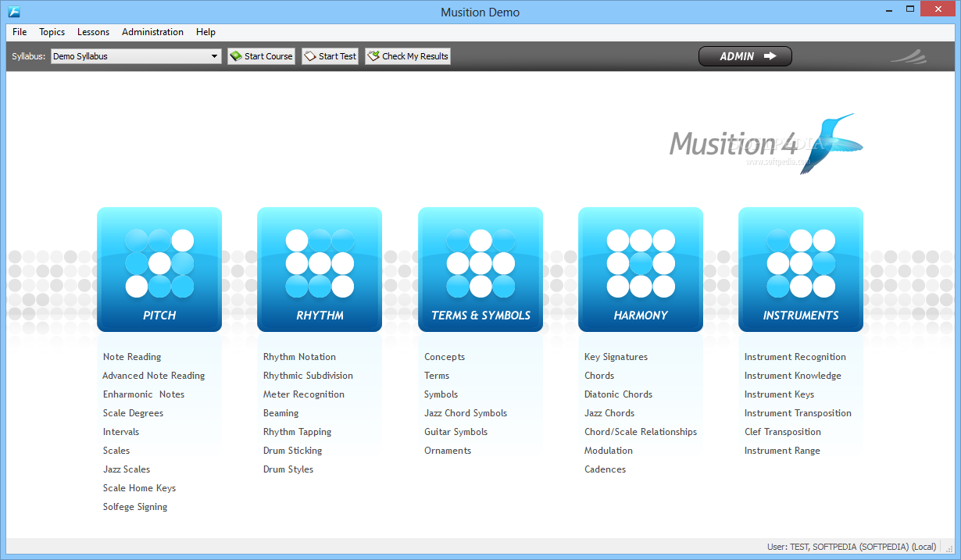961x560 pixels.
Task: Select the Jazz Scales topic
Action: tap(127, 469)
